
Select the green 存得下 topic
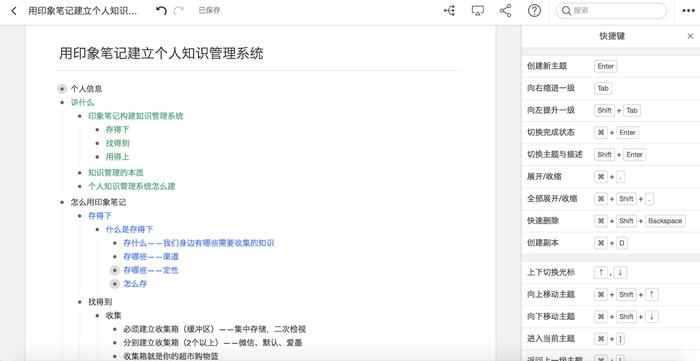pos(117,130)
